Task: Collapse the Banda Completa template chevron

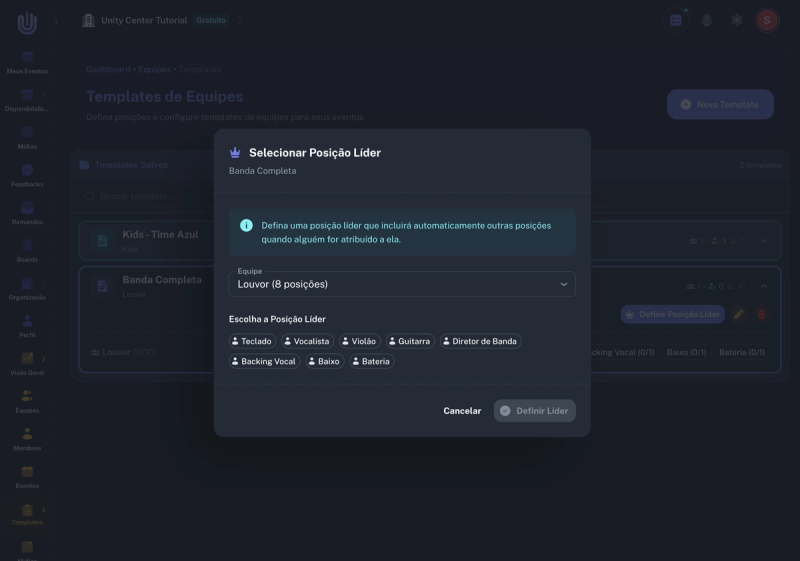Action: [763, 286]
